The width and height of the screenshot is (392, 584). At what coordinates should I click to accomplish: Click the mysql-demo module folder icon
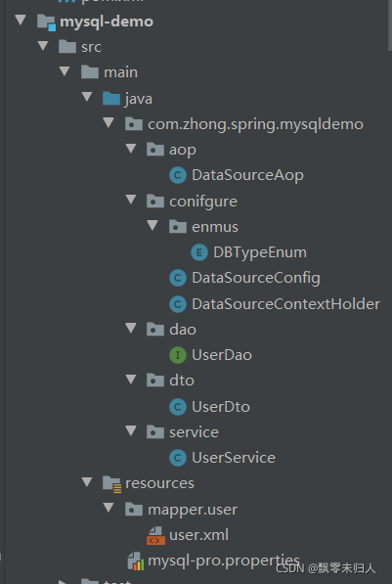(x=46, y=22)
